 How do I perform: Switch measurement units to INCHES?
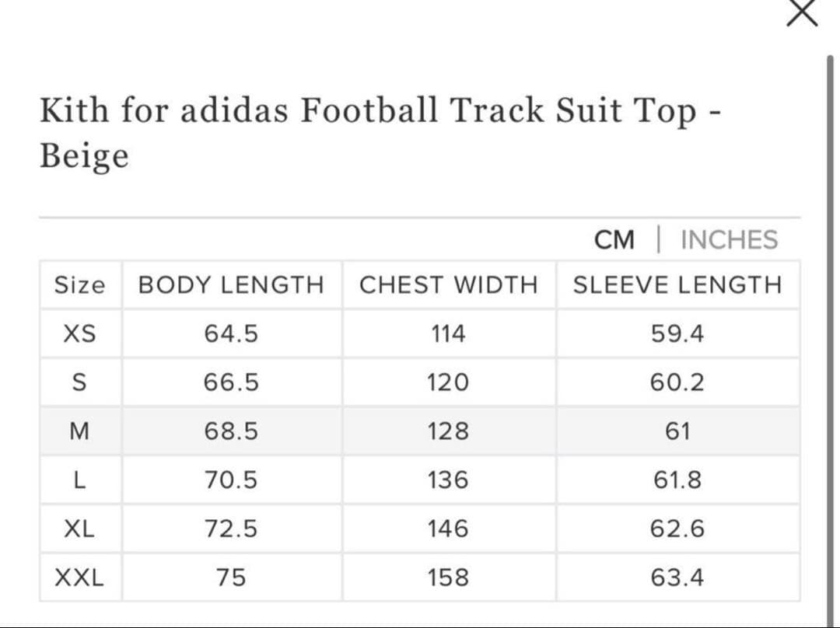point(728,239)
